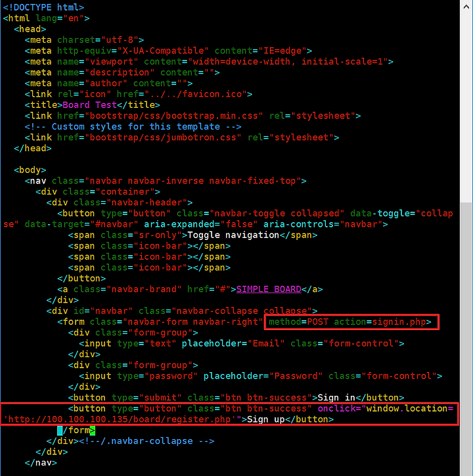Screen dimensions: 473x476
Task: Click the <!DOCTYPE html> line
Action: click(43, 7)
